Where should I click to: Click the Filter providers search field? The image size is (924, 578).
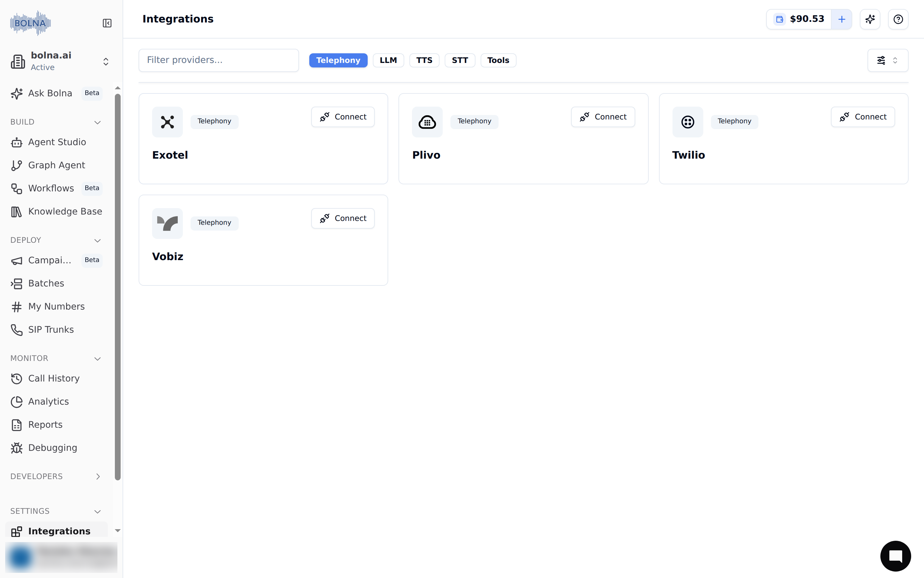click(219, 60)
